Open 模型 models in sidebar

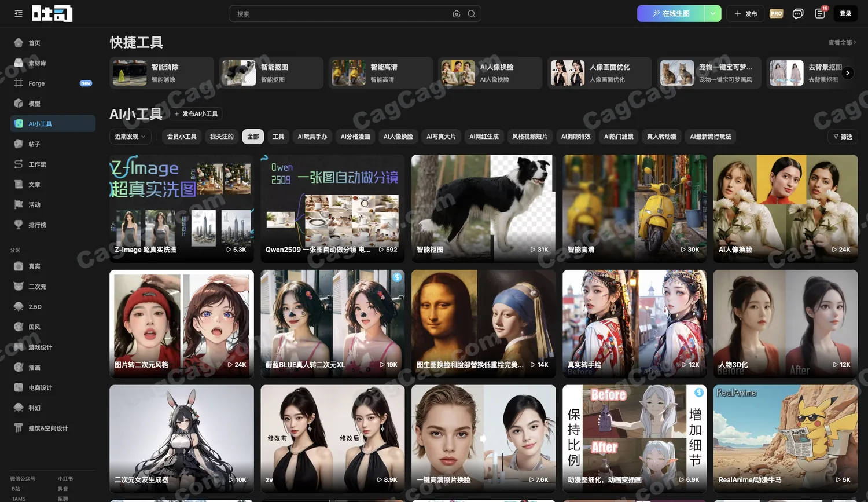[53, 104]
